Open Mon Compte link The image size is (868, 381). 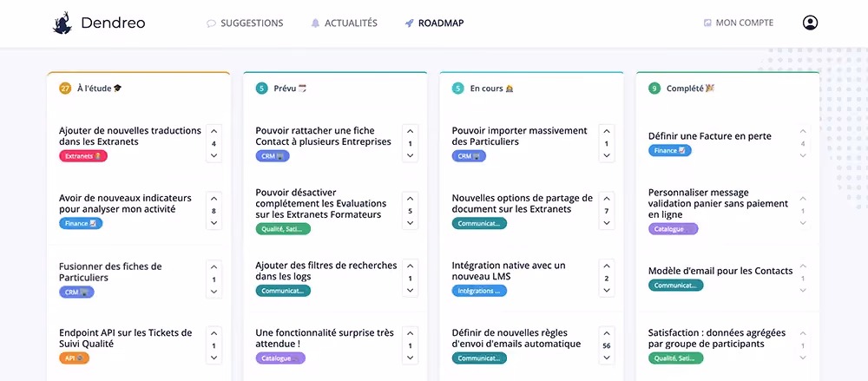[739, 23]
